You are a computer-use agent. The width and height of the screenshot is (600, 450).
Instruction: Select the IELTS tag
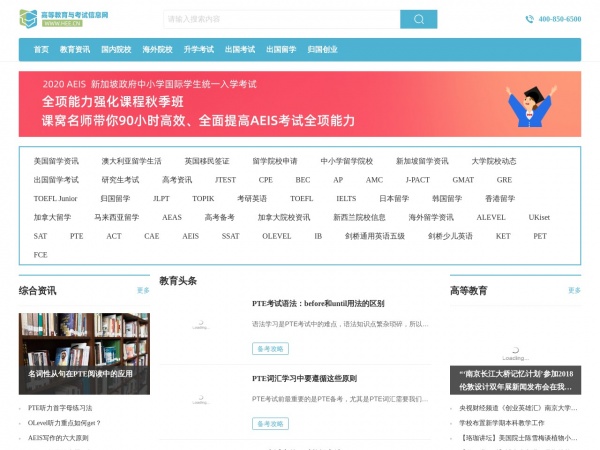(346, 199)
